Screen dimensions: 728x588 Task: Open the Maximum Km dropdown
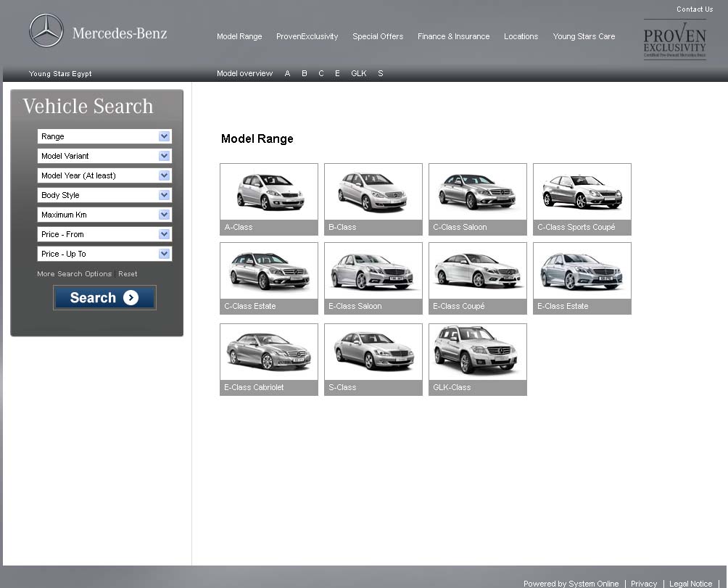(104, 215)
